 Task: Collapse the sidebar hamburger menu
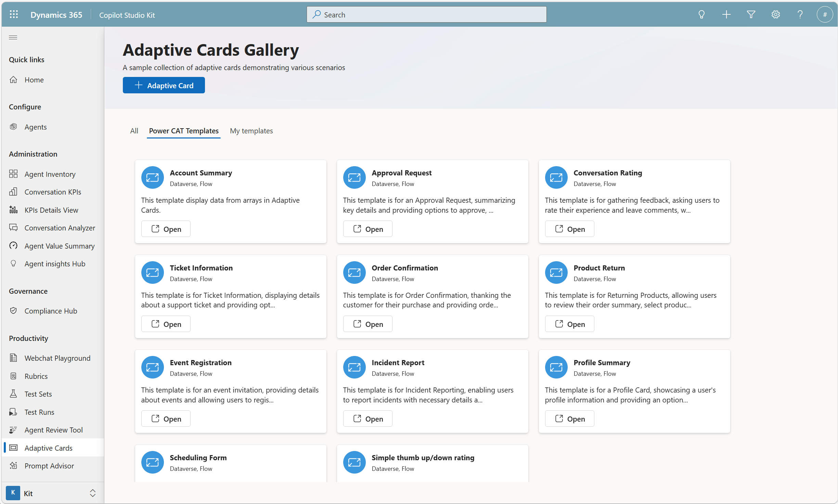tap(13, 37)
